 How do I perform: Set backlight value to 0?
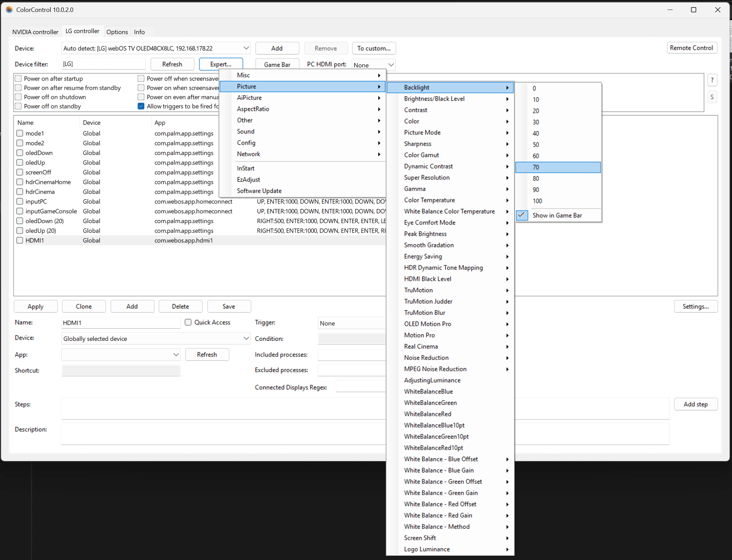coord(558,88)
